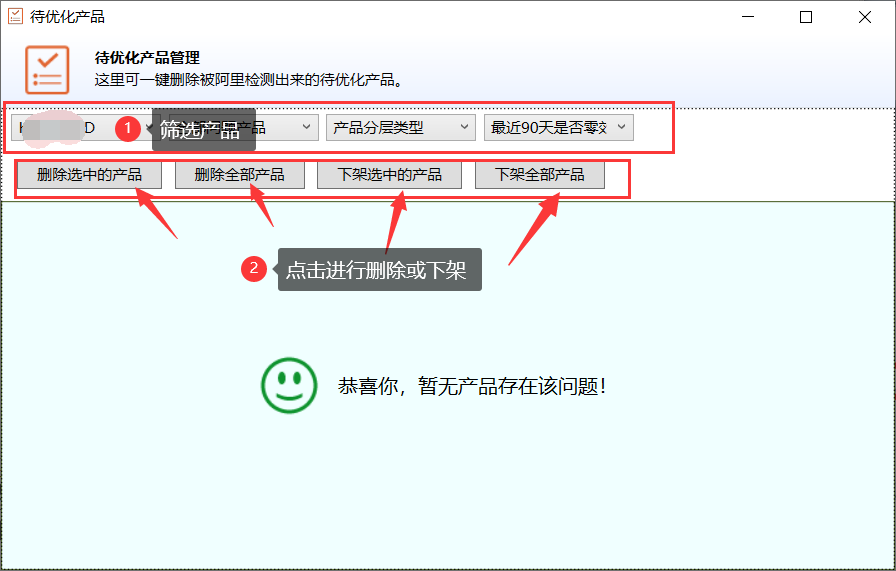The height and width of the screenshot is (571, 896).
Task: Click the 筛选产品 tooltip label
Action: [200, 129]
